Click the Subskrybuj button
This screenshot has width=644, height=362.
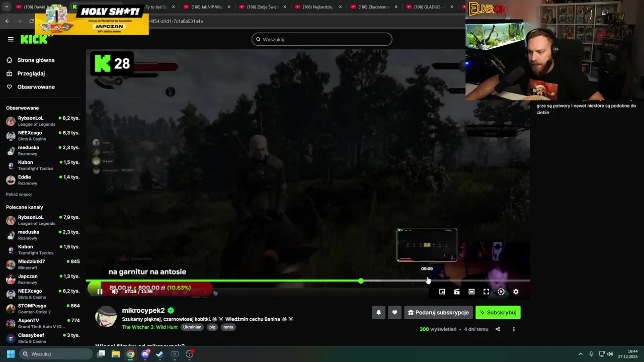pyautogui.click(x=498, y=312)
